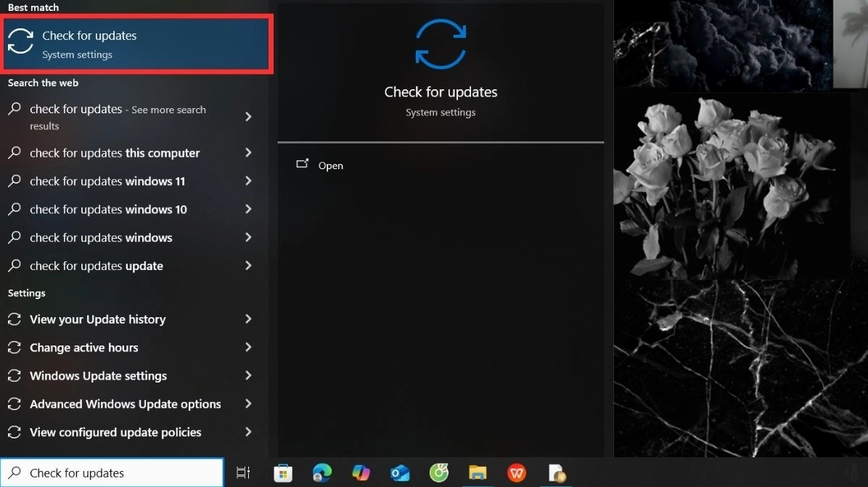Select Advanced Windows Update options
The height and width of the screenshot is (487, 868).
coord(125,404)
